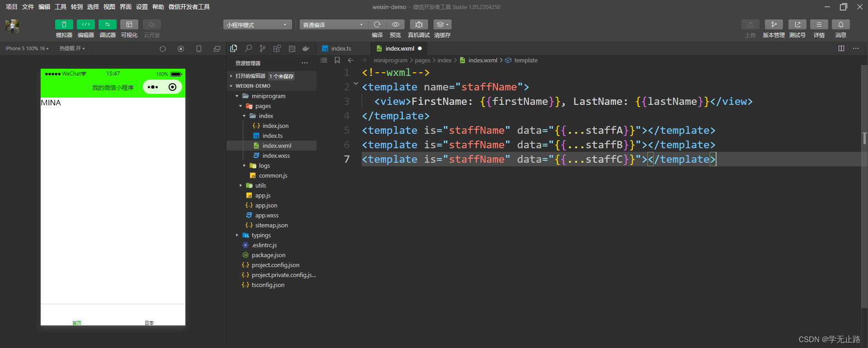Click the test account icon
The width and height of the screenshot is (868, 348).
[x=797, y=24]
